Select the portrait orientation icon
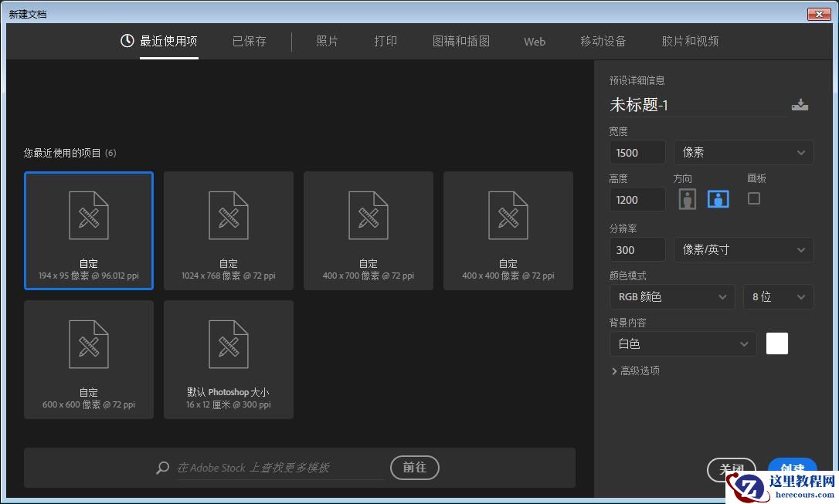Screen dimensions: 839x504 [687, 198]
